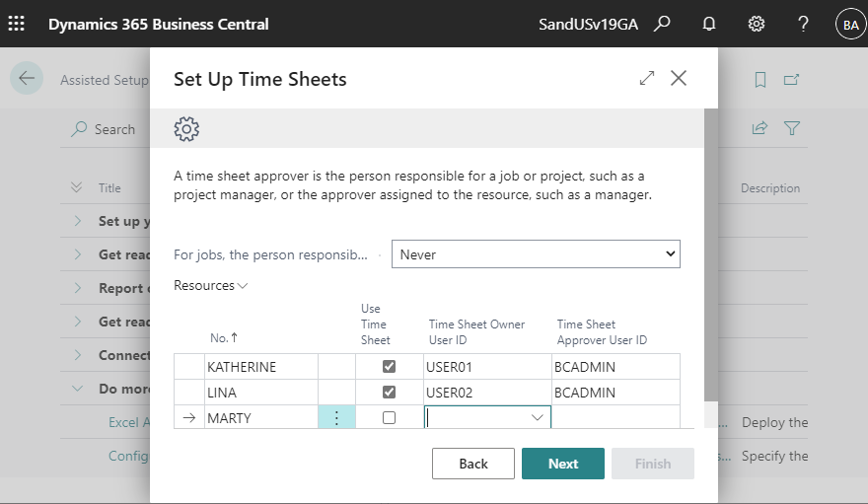
Task: Collapse the 'Do more' group row
Action: [x=78, y=389]
